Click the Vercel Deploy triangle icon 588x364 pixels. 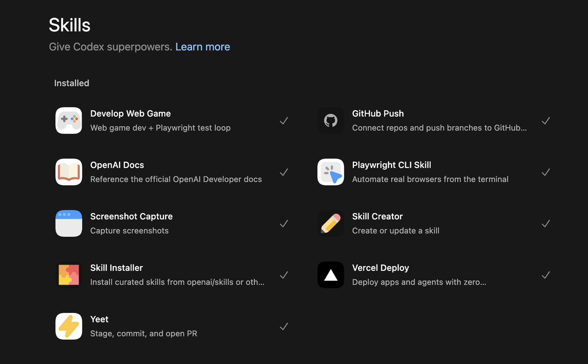tap(331, 275)
